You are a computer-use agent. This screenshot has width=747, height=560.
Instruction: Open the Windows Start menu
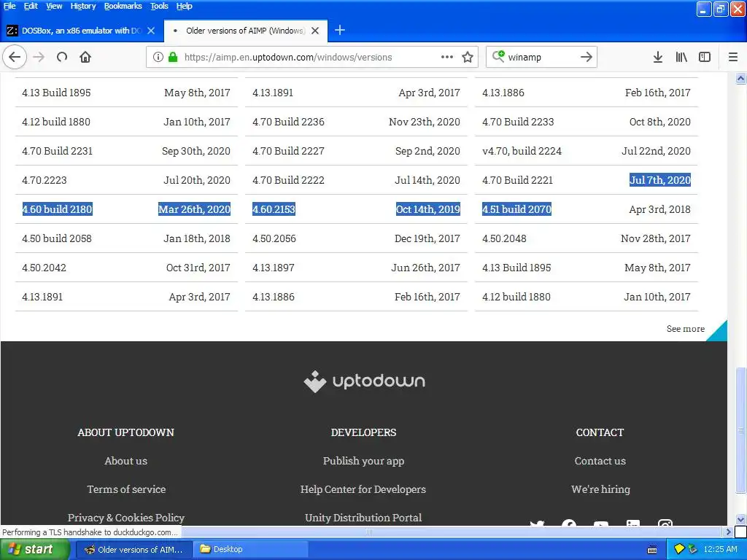35,550
